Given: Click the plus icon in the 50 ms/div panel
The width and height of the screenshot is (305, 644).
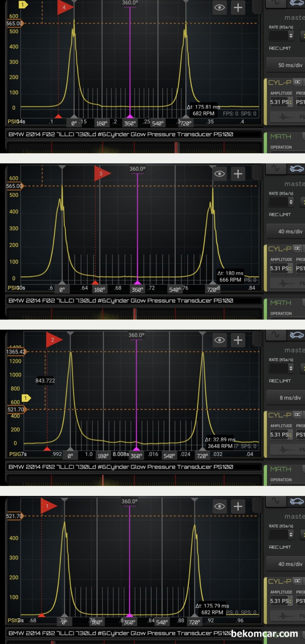Looking at the screenshot, I should (x=238, y=8).
